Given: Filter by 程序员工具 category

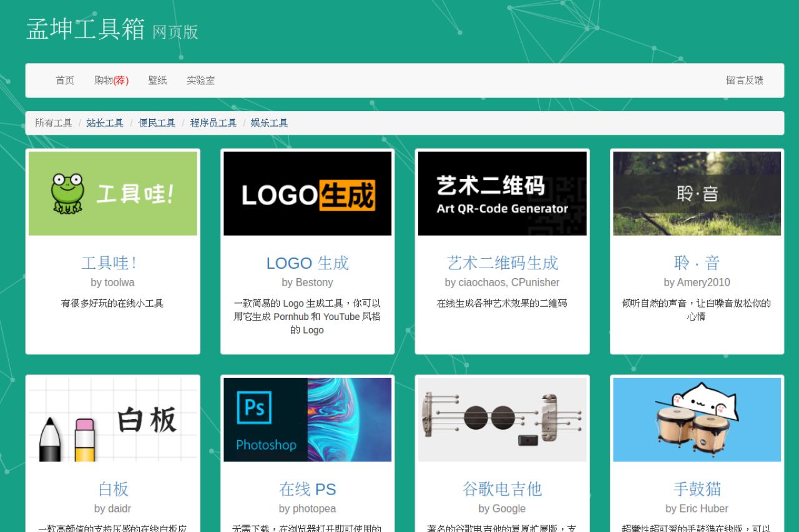Looking at the screenshot, I should pyautogui.click(x=213, y=123).
